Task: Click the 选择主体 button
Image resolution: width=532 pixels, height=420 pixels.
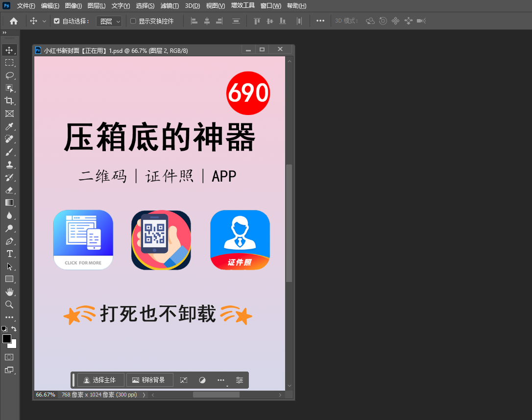Action: 101,380
